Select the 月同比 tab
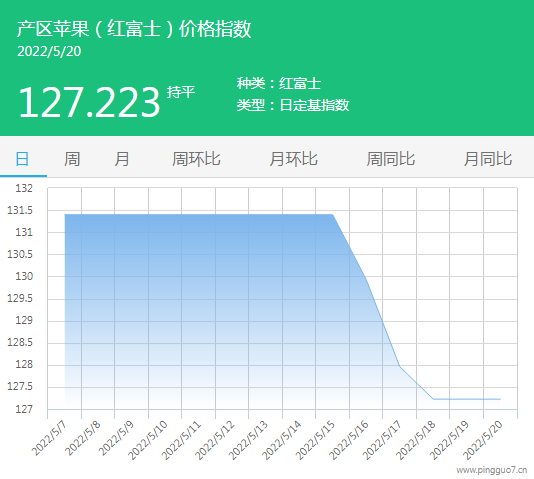The width and height of the screenshot is (534, 479). pos(488,159)
